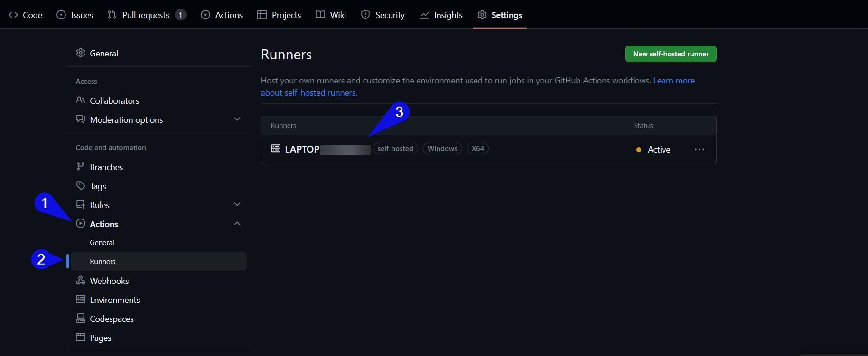Click the Branches git-branch icon

(x=81, y=167)
